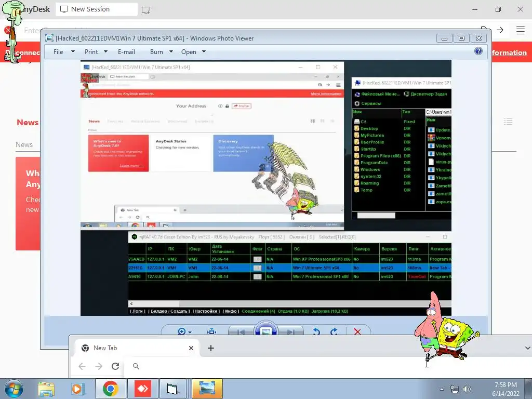The height and width of the screenshot is (399, 532).
Task: Expand the zoom slider dropdown arrow
Action: click(x=190, y=332)
